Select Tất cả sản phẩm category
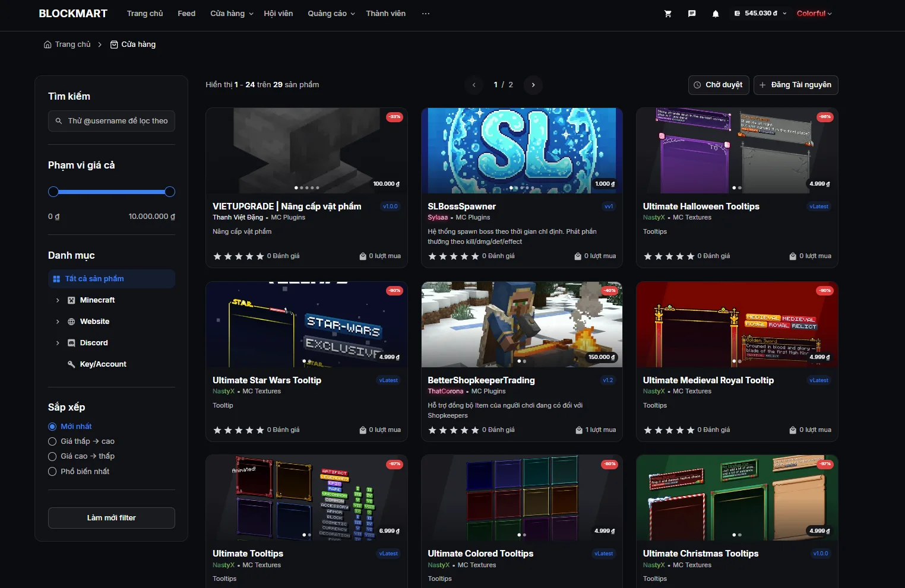This screenshot has width=905, height=588. pyautogui.click(x=112, y=279)
